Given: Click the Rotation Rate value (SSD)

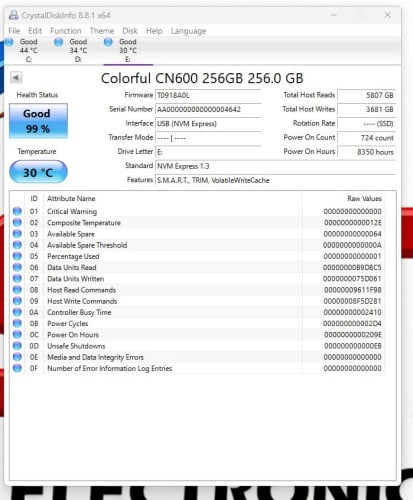Looking at the screenshot, I should (x=367, y=124).
